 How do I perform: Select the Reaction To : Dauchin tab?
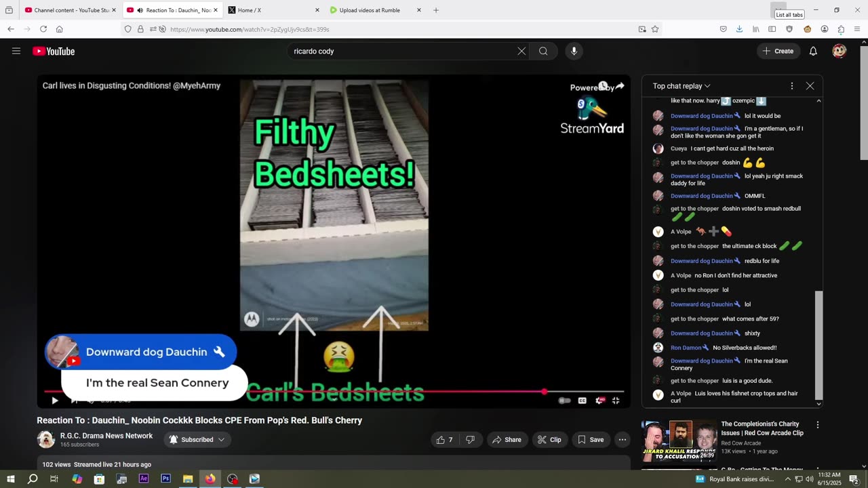click(172, 10)
